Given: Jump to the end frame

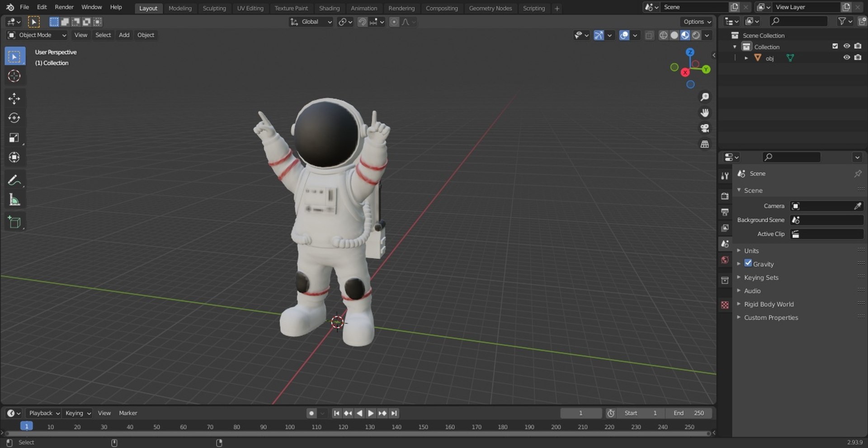Looking at the screenshot, I should (x=394, y=413).
